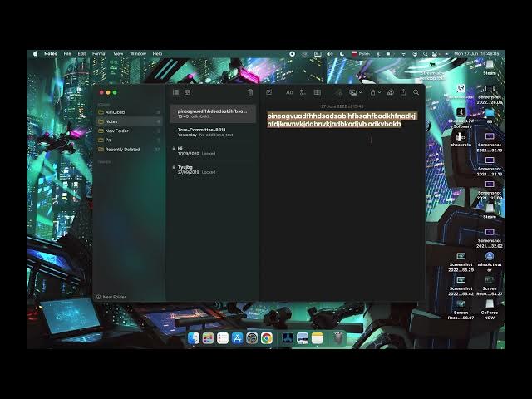
Task: Open the Aa text format options
Action: (289, 92)
